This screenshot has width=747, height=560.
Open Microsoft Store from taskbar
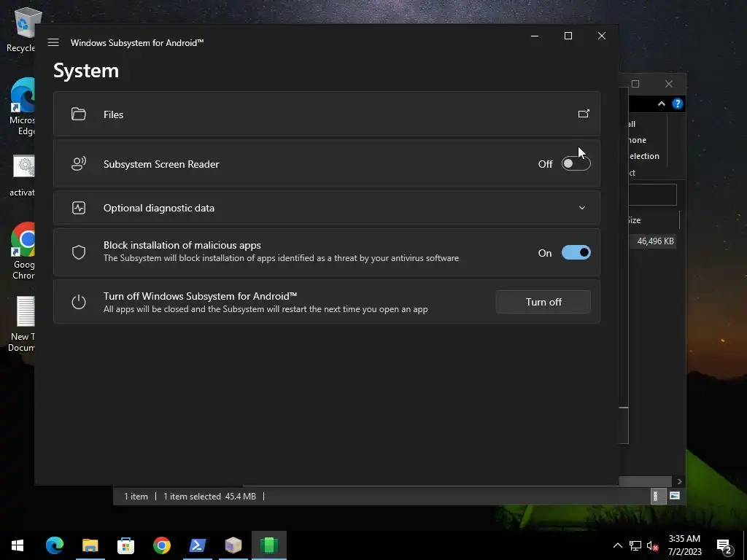tap(125, 545)
